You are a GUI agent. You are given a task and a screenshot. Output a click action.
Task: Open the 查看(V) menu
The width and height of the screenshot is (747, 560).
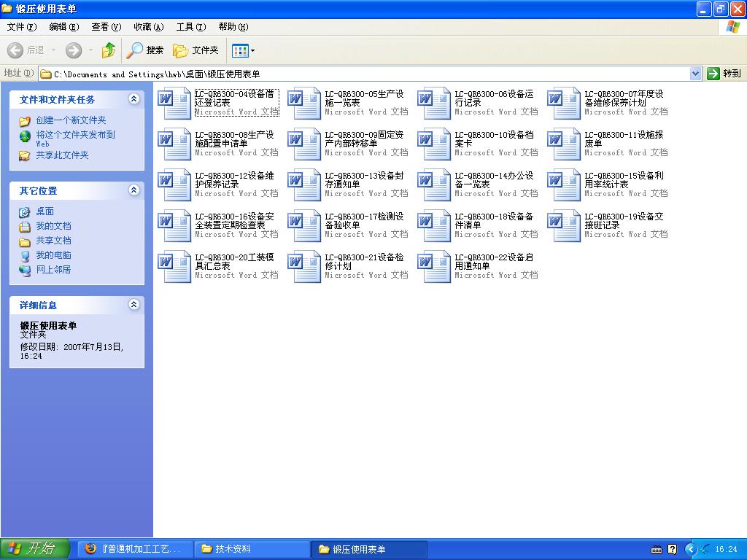(x=107, y=27)
